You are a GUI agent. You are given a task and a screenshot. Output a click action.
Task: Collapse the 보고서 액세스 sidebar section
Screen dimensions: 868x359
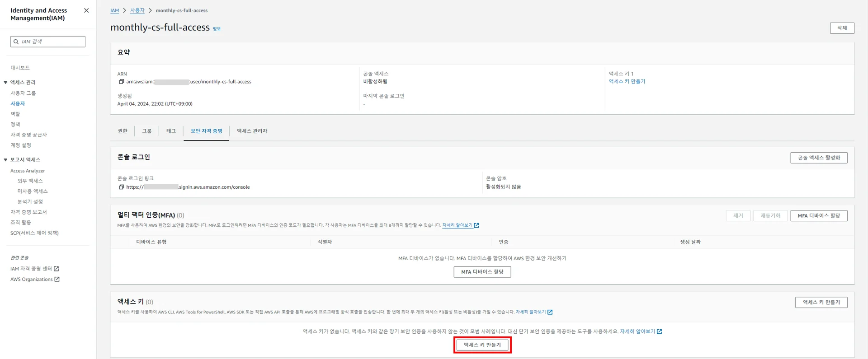tap(5, 160)
